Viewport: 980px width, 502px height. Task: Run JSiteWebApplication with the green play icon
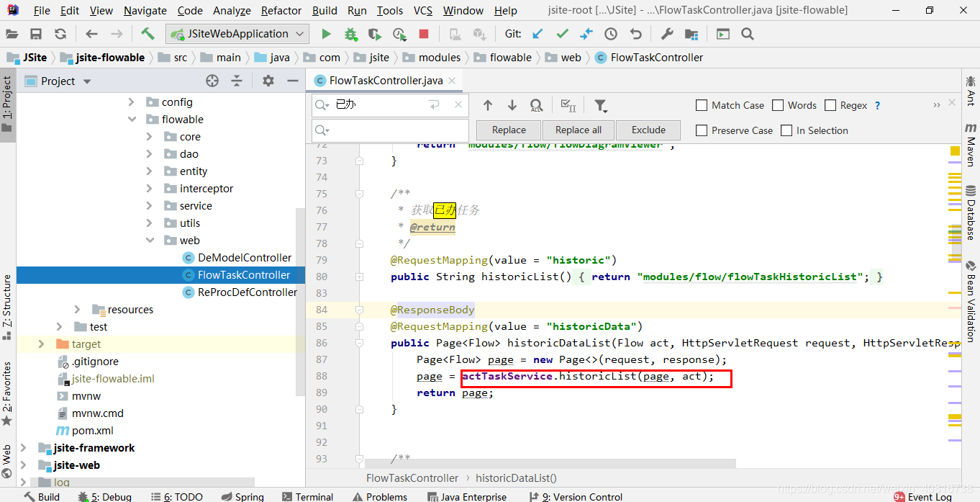point(326,34)
